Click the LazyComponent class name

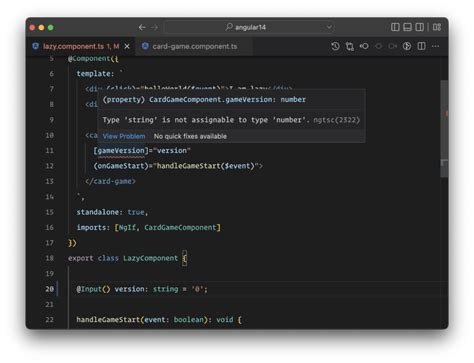pos(150,258)
